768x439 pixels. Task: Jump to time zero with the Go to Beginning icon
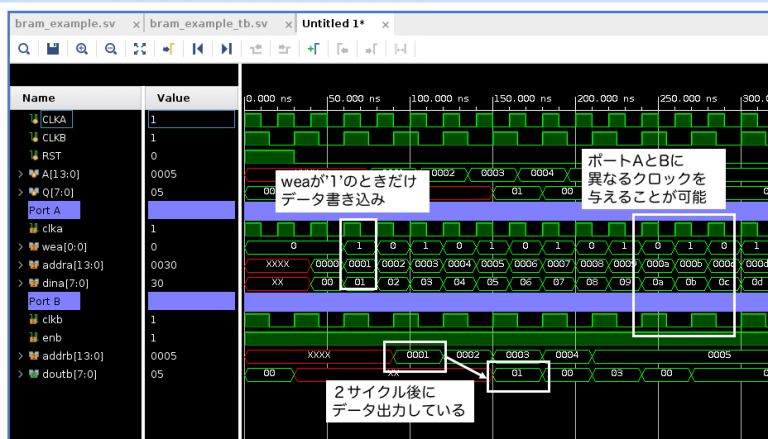point(198,48)
